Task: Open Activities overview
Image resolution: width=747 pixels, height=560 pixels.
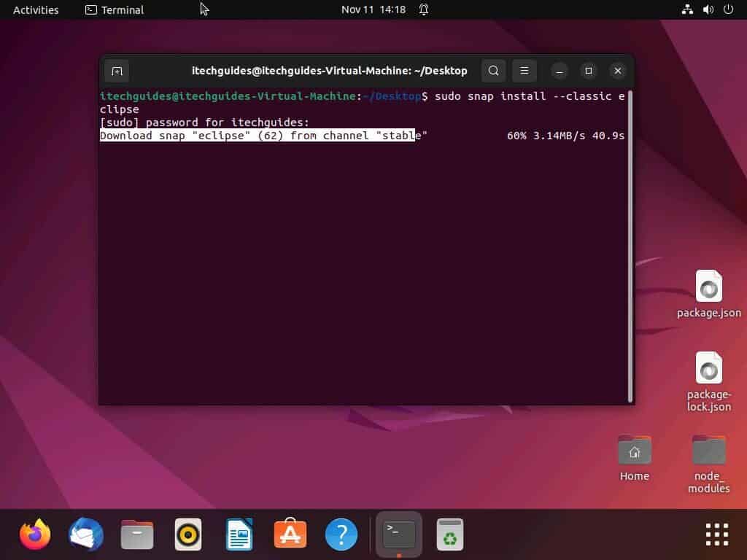Action: tap(36, 9)
